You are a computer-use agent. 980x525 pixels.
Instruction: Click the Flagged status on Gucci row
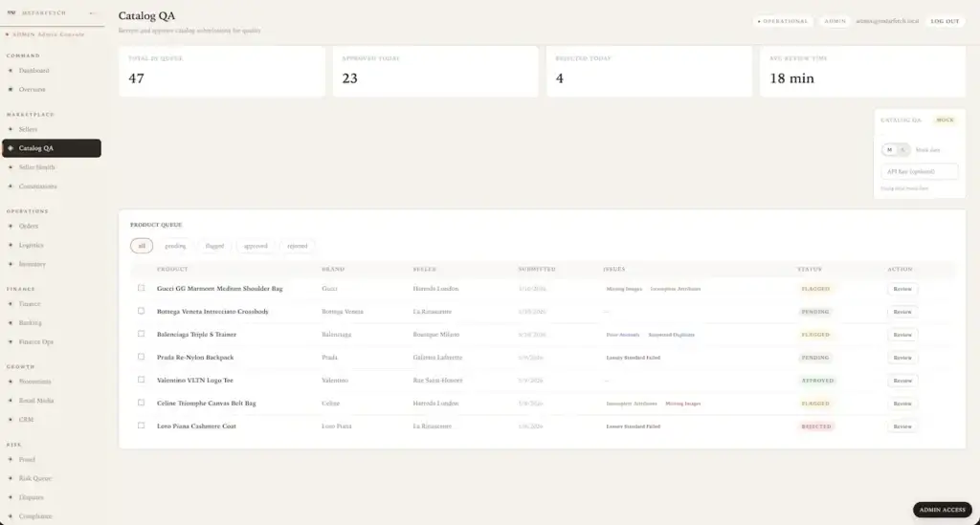[x=815, y=289]
